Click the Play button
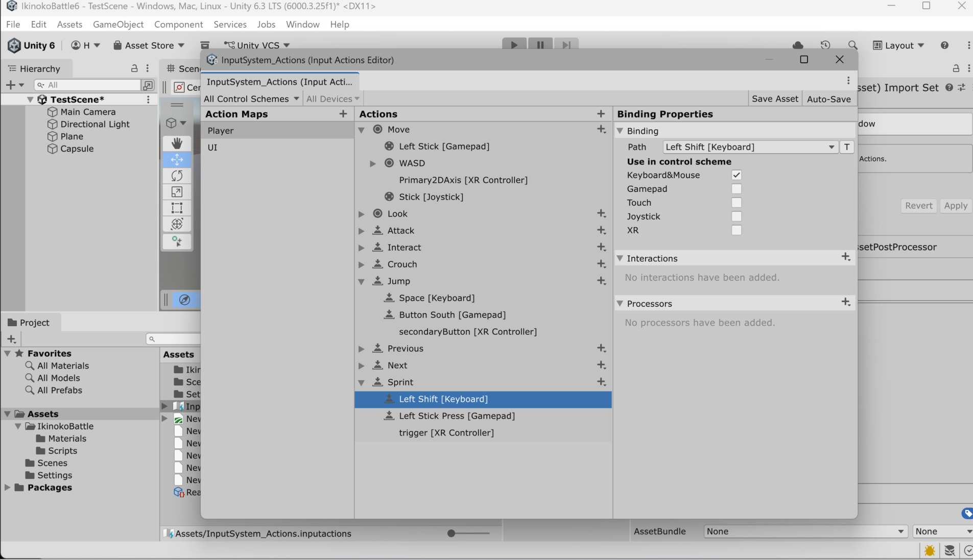The image size is (973, 560). coord(514,44)
